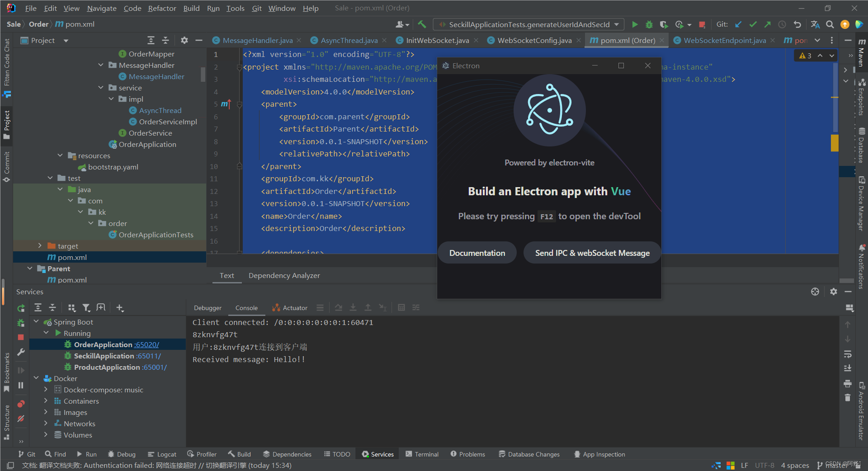The height and width of the screenshot is (471, 868).
Task: Open the run configuration dropdown
Action: (x=618, y=24)
